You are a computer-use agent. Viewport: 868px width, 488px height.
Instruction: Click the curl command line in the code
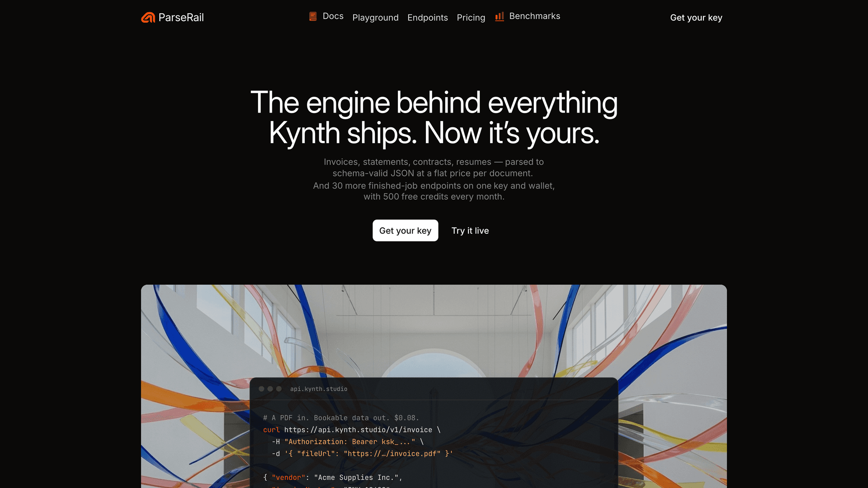click(352, 430)
